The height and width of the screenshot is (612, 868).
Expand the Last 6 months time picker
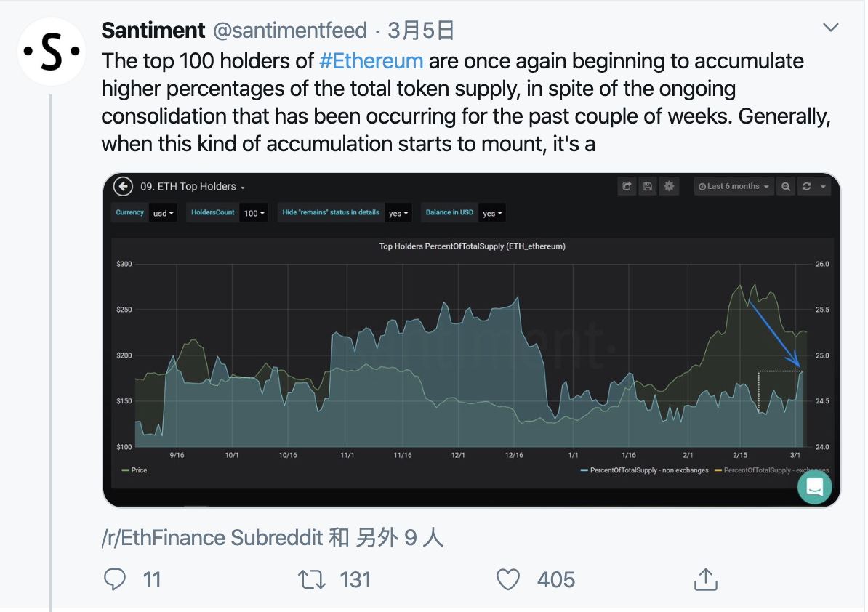pyautogui.click(x=734, y=187)
